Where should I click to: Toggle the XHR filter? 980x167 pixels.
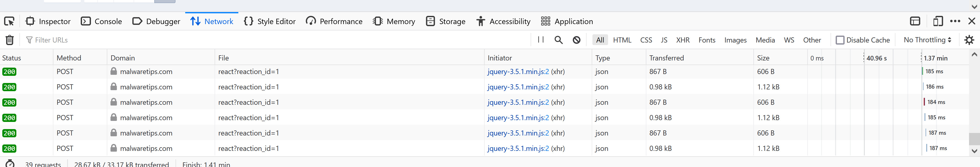683,40
